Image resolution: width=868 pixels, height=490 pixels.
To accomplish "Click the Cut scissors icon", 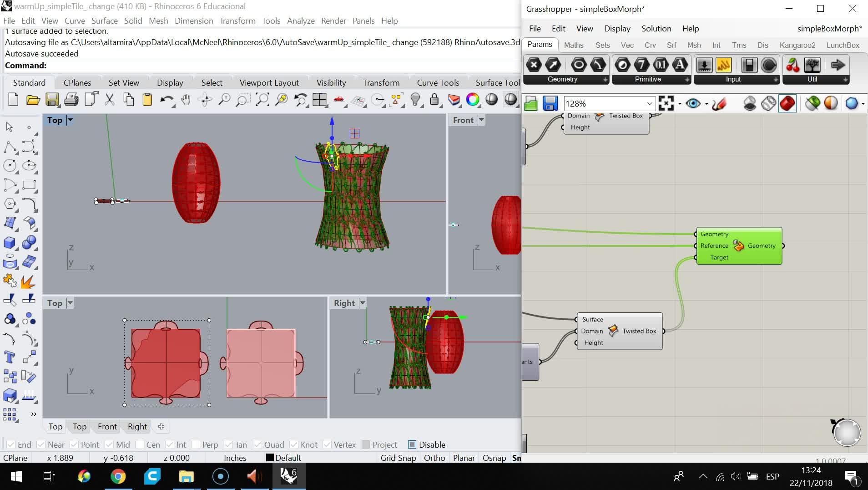I will point(109,100).
